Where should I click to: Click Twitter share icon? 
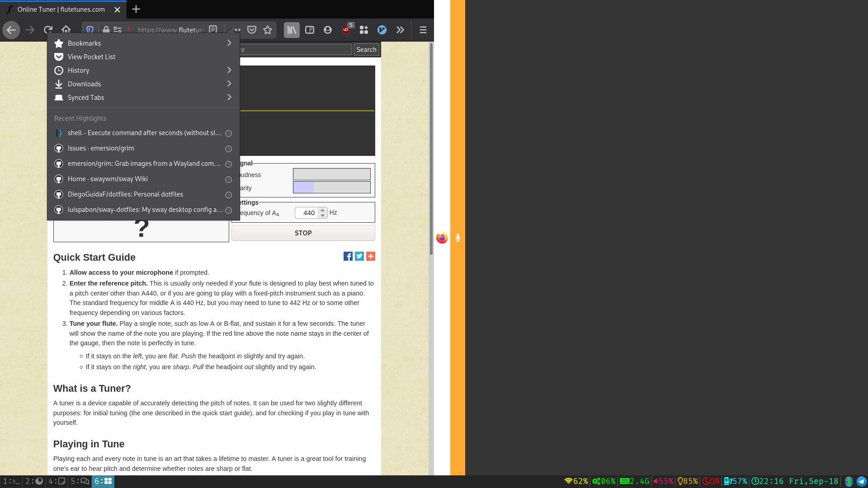click(359, 256)
